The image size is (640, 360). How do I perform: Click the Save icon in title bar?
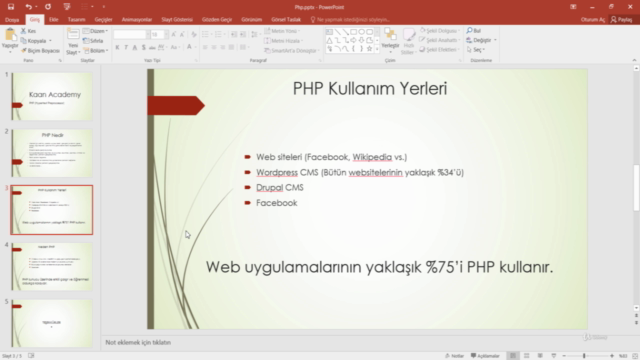tap(11, 7)
